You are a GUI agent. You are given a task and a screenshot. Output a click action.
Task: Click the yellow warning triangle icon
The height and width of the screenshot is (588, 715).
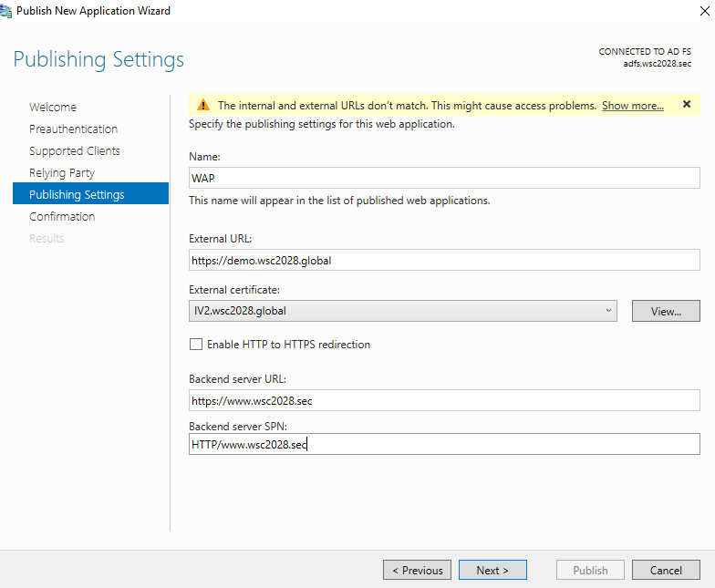202,106
